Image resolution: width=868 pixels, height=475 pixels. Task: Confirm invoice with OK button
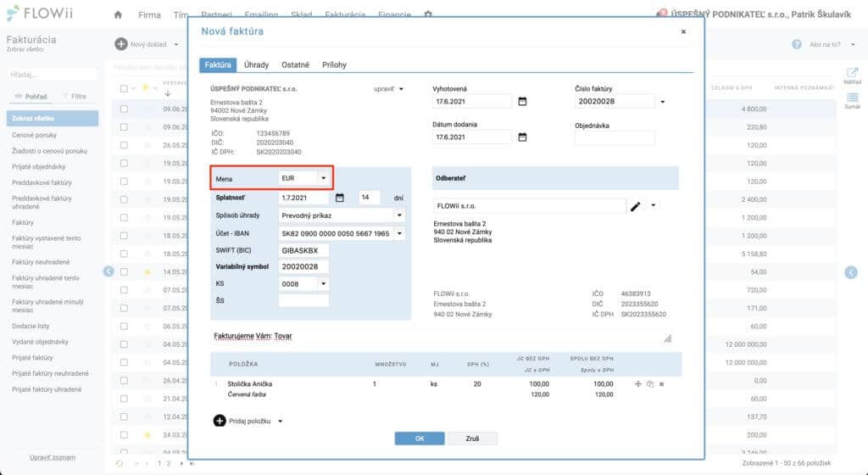click(x=420, y=439)
